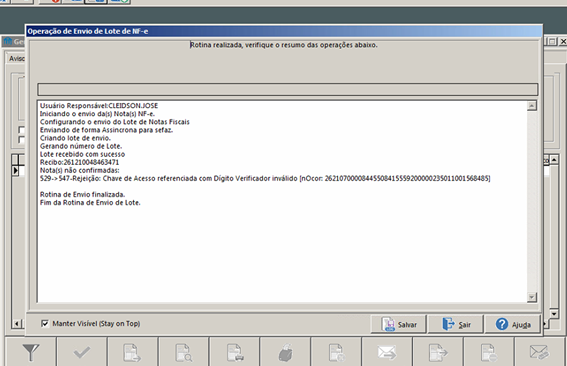Click the up arrow of the background grid's vertical scrollbar
The image size is (567, 366).
point(554,159)
